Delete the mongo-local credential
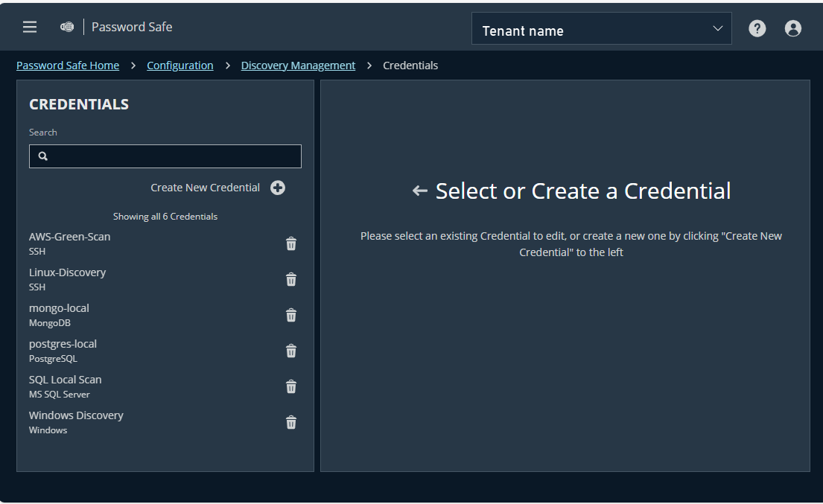This screenshot has height=504, width=823. pyautogui.click(x=291, y=315)
